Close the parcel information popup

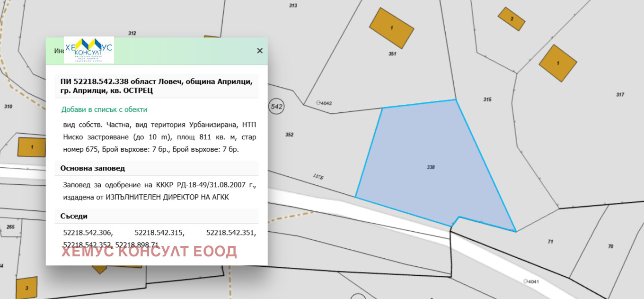pos(259,51)
